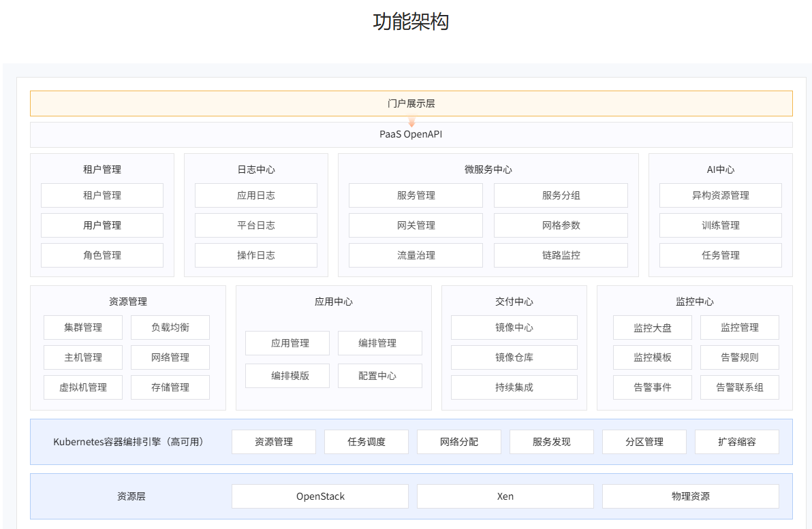Open the 用户管理 box
812x529 pixels.
102,225
